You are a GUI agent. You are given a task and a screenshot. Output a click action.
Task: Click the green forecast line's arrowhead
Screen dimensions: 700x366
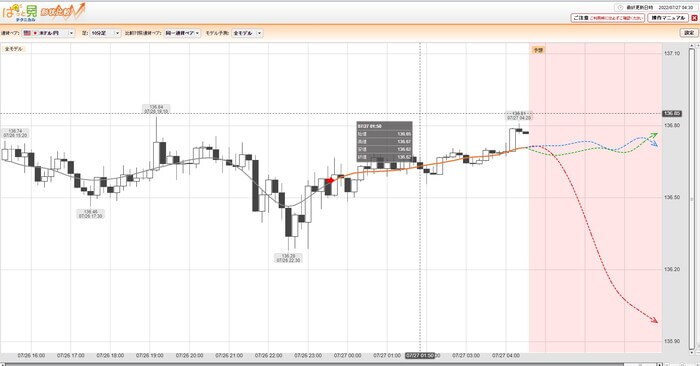point(654,135)
